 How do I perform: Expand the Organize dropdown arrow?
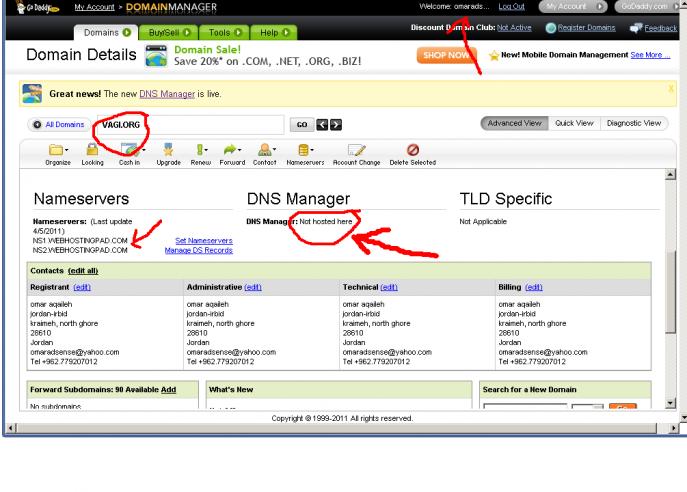click(x=67, y=150)
